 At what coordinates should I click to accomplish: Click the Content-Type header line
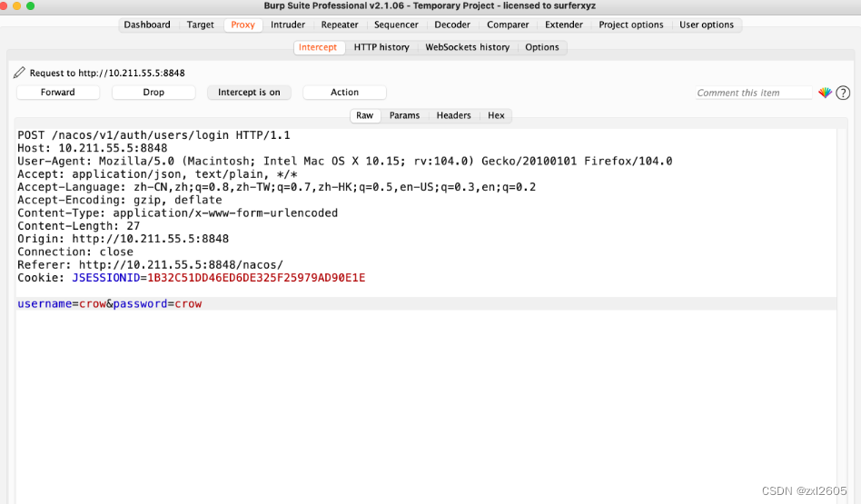pyautogui.click(x=177, y=213)
